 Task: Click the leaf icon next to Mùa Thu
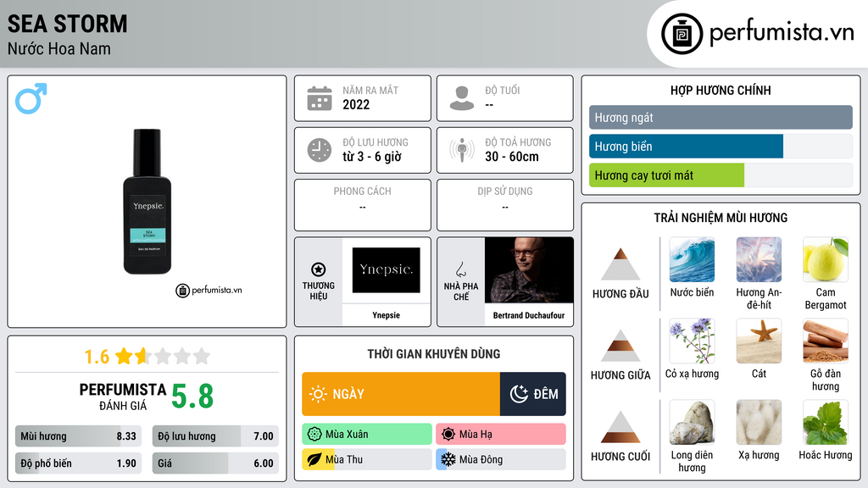coord(314,459)
